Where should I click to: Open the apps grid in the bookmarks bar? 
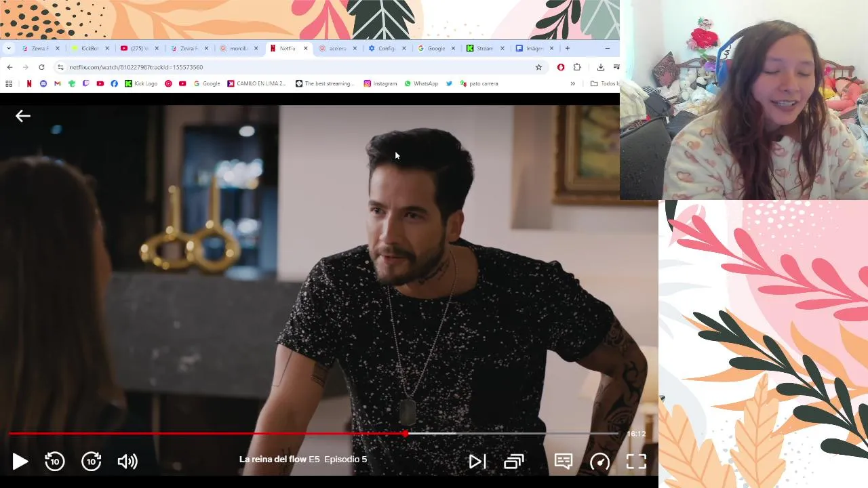click(9, 83)
